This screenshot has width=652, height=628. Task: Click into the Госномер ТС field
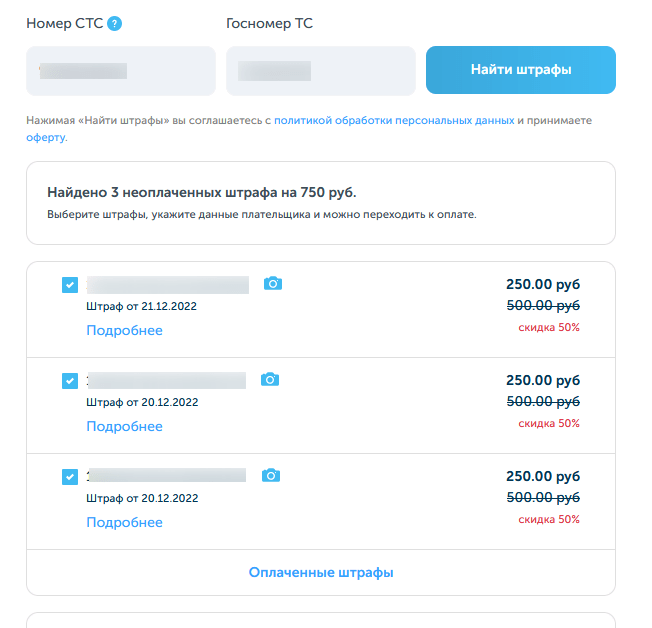point(320,71)
